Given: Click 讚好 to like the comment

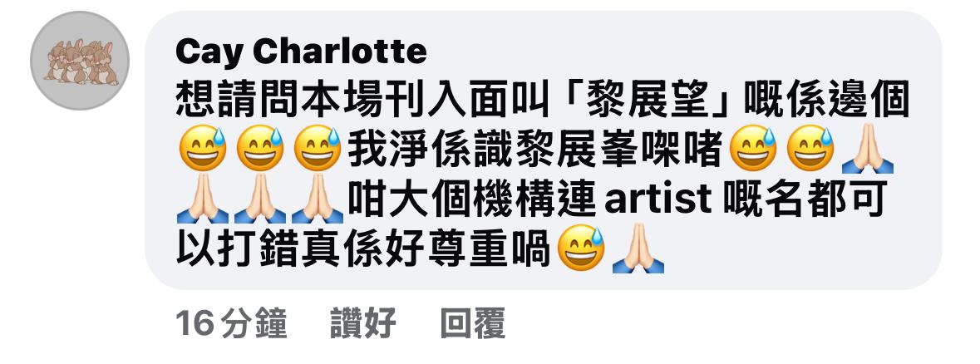Looking at the screenshot, I should [x=363, y=324].
